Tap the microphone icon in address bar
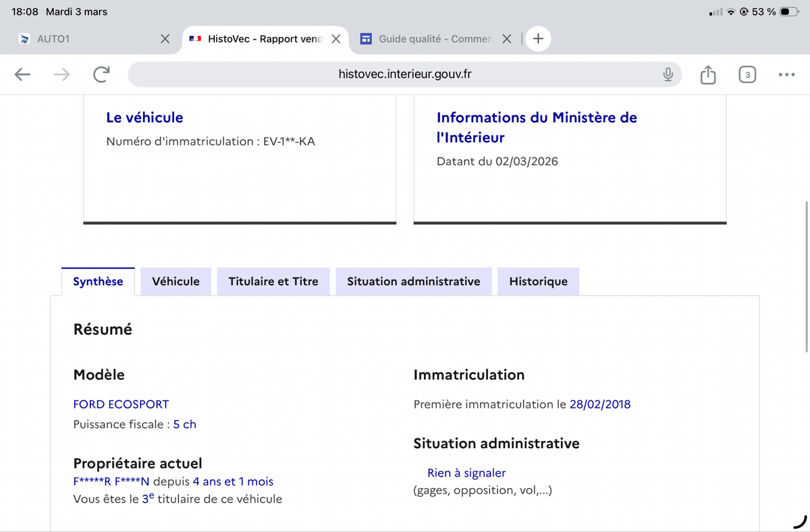 (x=668, y=75)
